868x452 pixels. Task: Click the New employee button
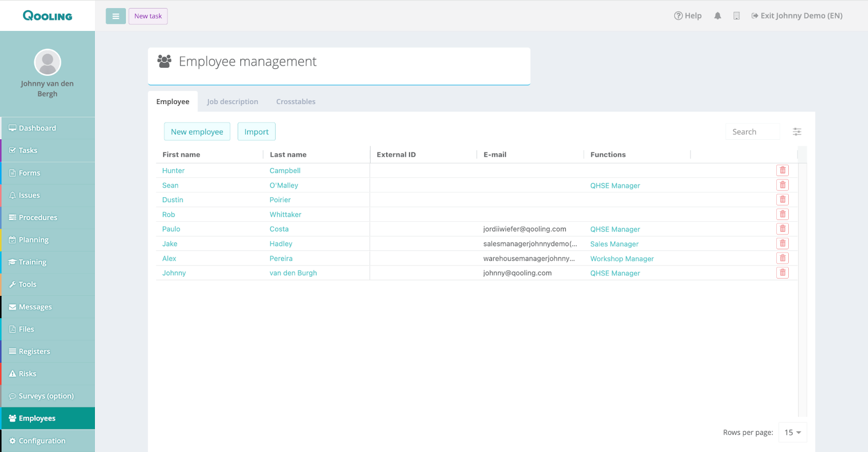(x=197, y=132)
